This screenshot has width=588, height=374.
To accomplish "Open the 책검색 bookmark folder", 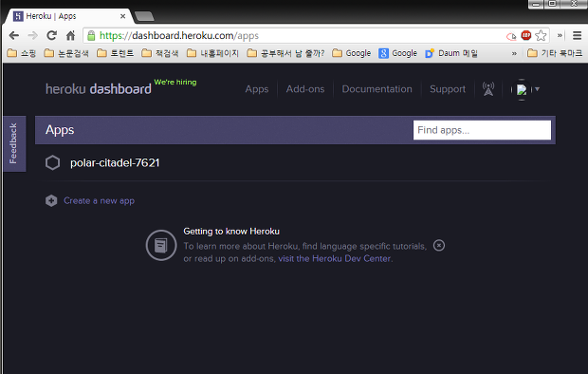I will [x=160, y=53].
